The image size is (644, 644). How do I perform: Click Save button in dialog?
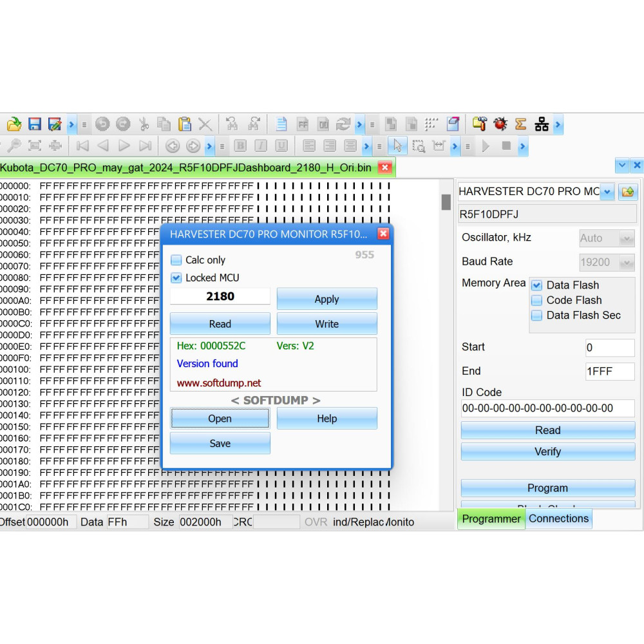[220, 443]
